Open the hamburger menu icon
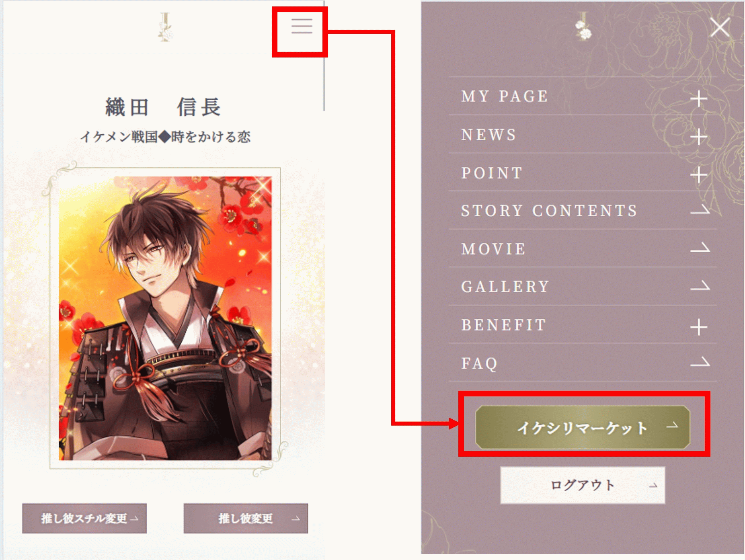This screenshot has width=745, height=560. pos(302,26)
